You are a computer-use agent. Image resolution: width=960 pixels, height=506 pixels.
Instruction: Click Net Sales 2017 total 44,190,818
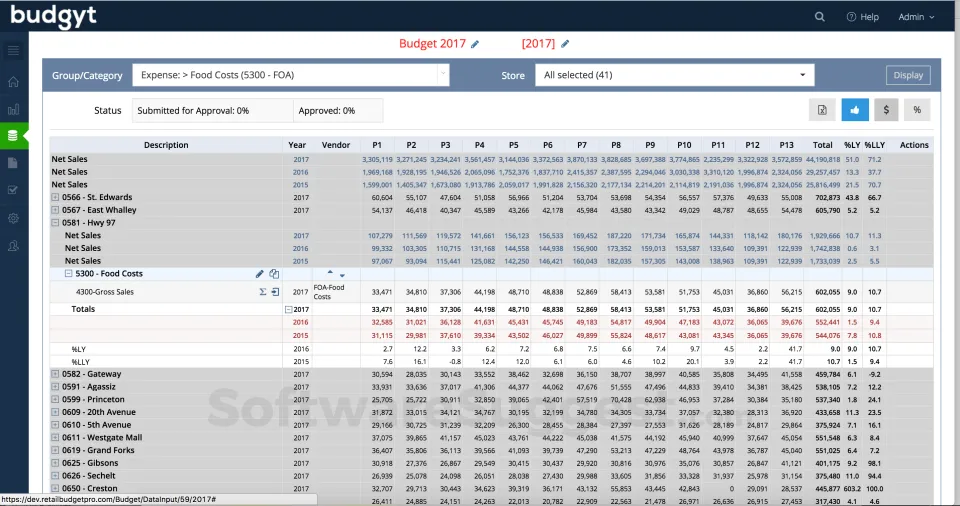pos(823,160)
